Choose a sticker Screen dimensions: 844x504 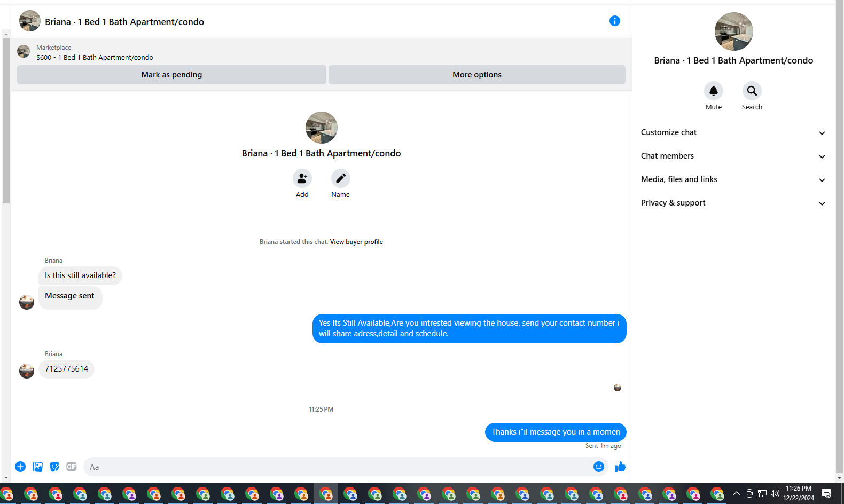(54, 467)
